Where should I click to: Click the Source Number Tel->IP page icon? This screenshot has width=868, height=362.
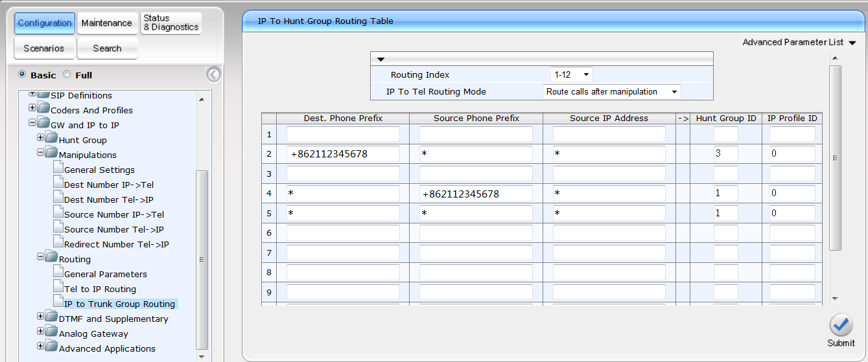pos(58,228)
